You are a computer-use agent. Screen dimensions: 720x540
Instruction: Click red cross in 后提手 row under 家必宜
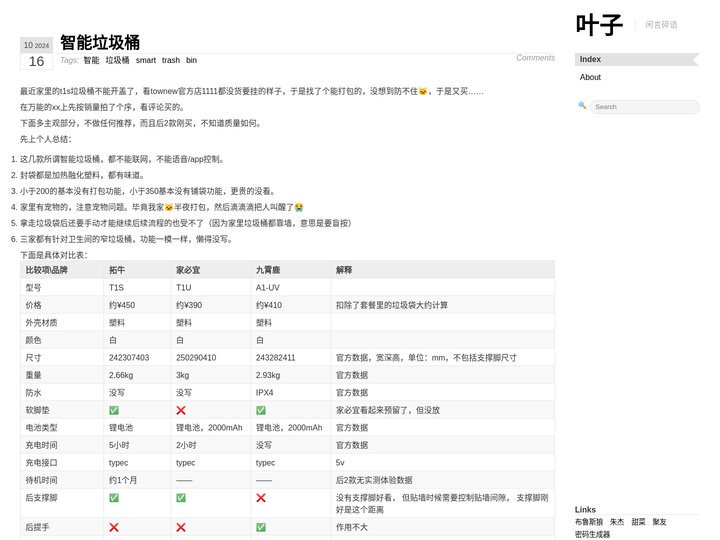click(181, 527)
